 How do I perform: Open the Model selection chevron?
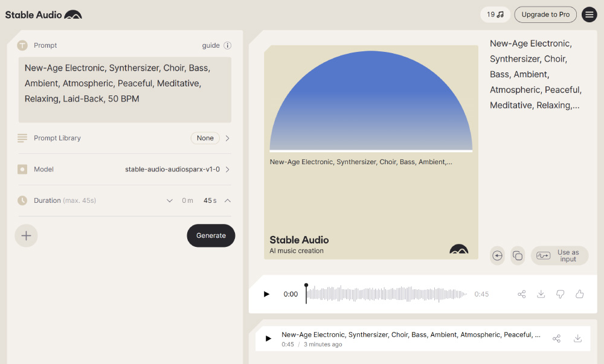click(227, 170)
